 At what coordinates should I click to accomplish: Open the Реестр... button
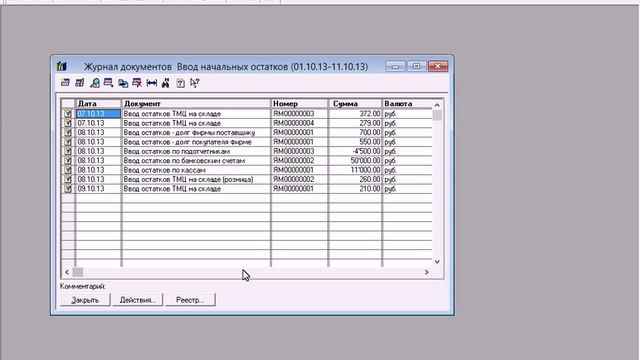190,300
